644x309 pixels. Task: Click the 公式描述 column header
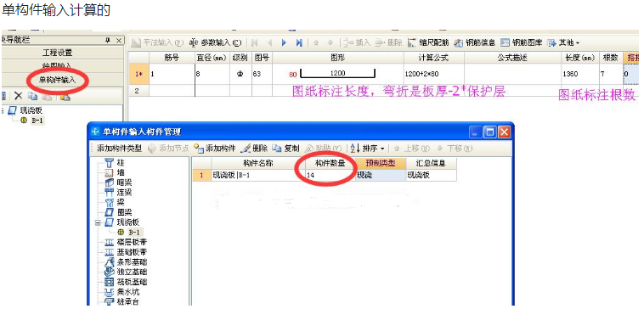pyautogui.click(x=512, y=58)
